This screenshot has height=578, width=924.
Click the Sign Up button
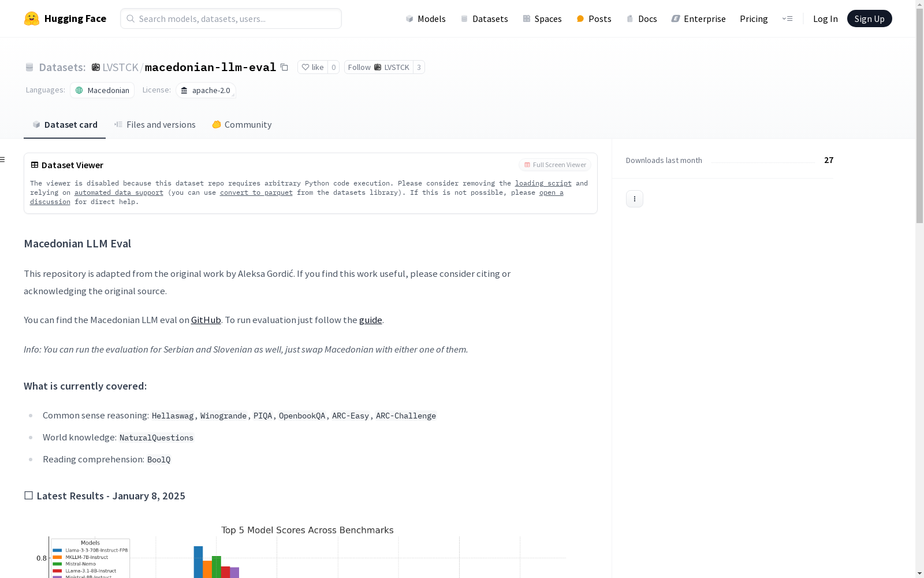tap(869, 18)
